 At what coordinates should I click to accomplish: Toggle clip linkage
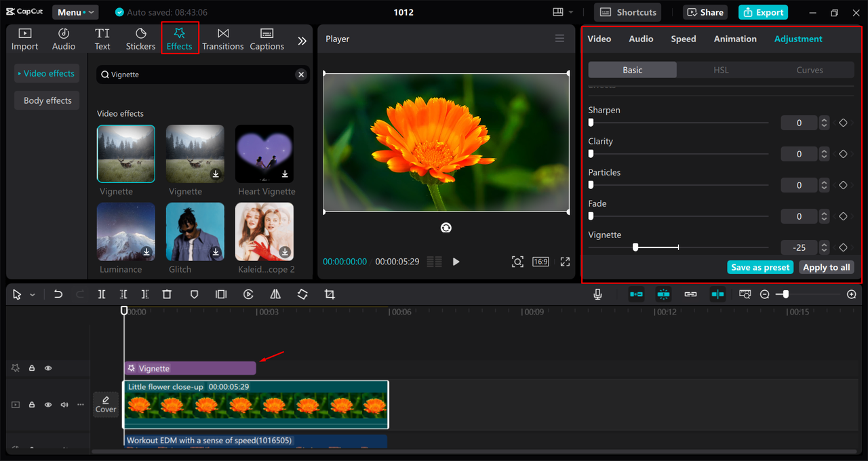point(690,294)
